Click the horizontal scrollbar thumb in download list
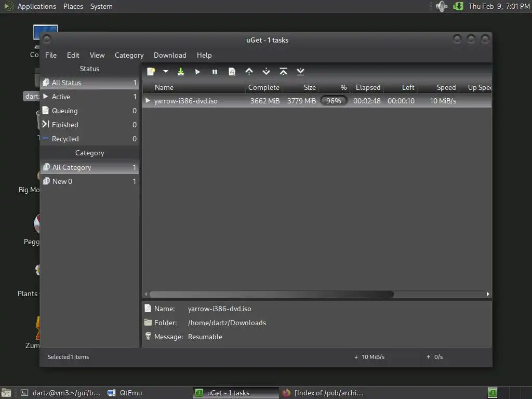 [x=271, y=294]
